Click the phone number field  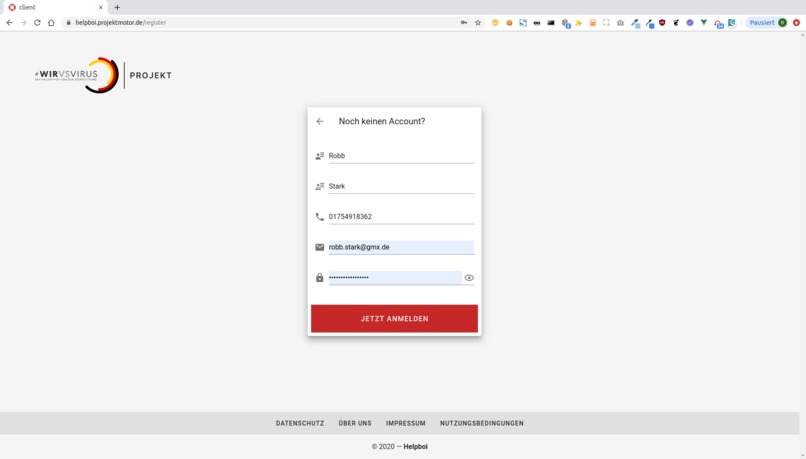coord(401,216)
